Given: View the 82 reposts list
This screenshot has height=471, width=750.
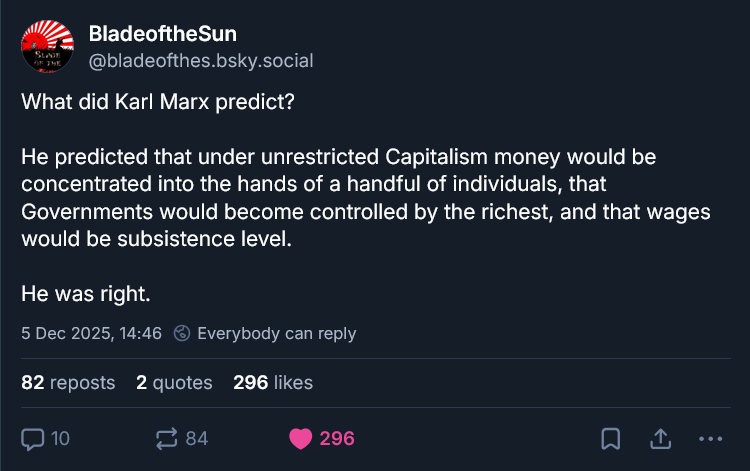Looking at the screenshot, I should 68,382.
